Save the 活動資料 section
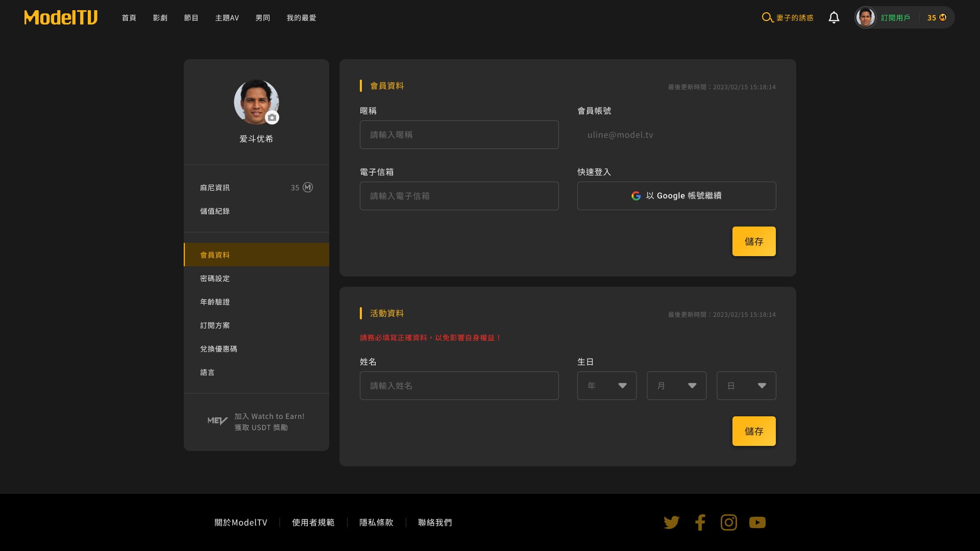This screenshot has height=551, width=980. click(x=753, y=431)
